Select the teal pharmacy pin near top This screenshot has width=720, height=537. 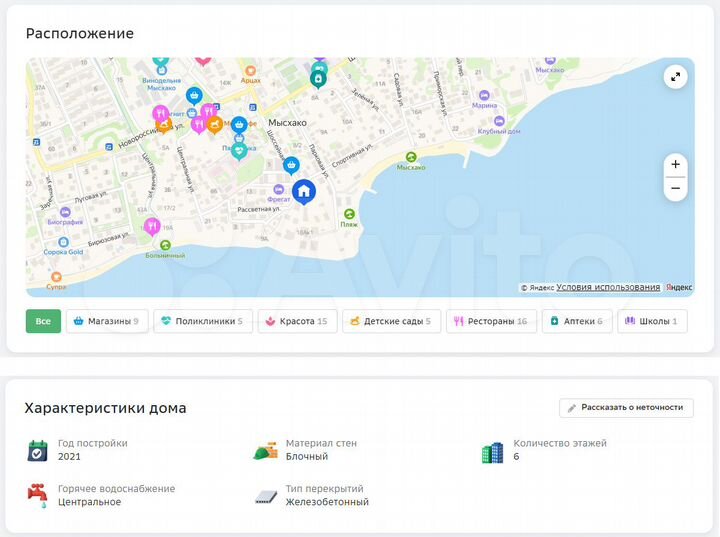coord(318,80)
